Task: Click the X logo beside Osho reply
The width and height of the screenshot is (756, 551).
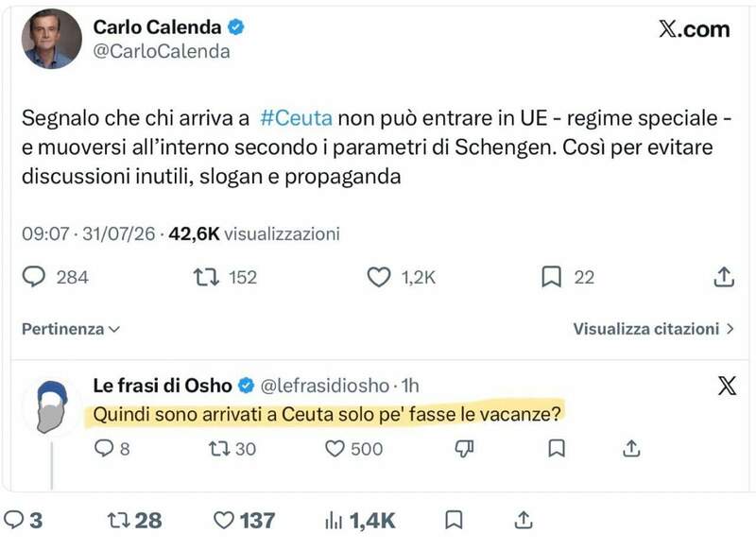Action: [727, 387]
